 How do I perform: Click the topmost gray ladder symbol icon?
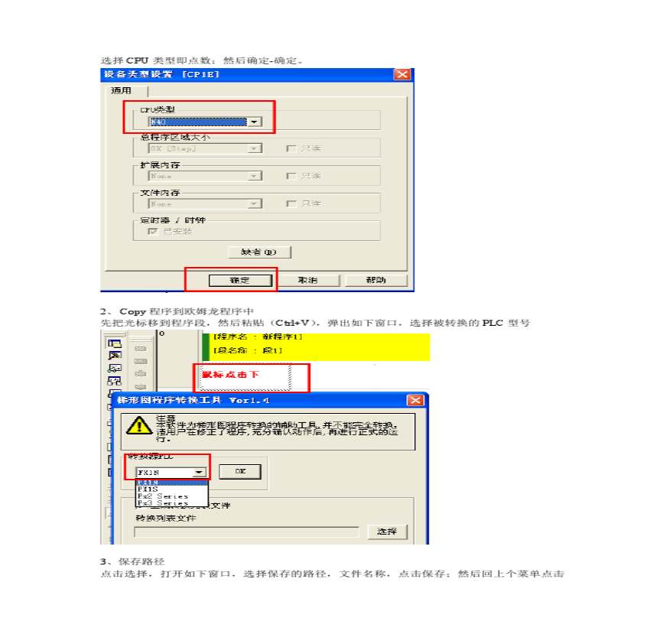pos(141,349)
